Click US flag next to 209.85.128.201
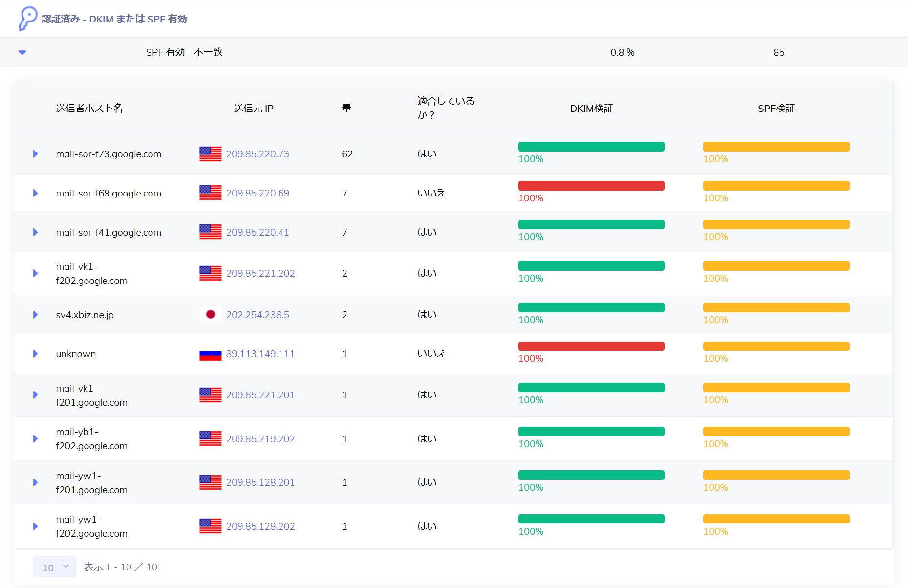908x588 pixels. 211,482
